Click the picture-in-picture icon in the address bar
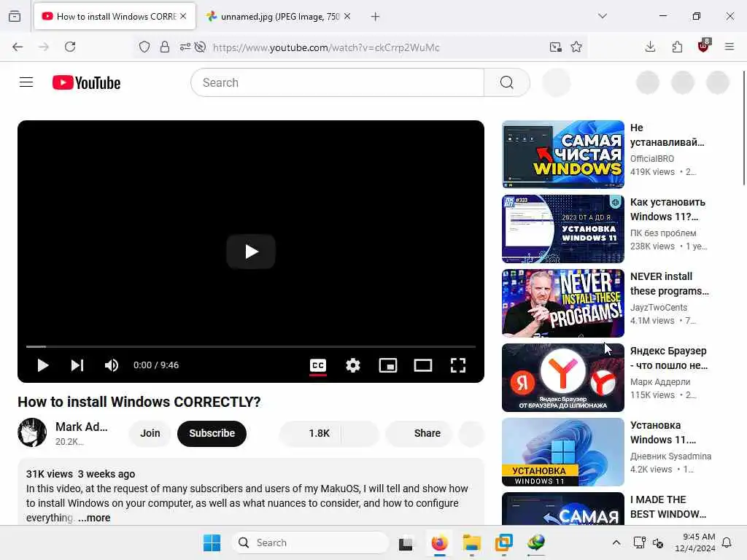The width and height of the screenshot is (747, 560). pos(555,47)
